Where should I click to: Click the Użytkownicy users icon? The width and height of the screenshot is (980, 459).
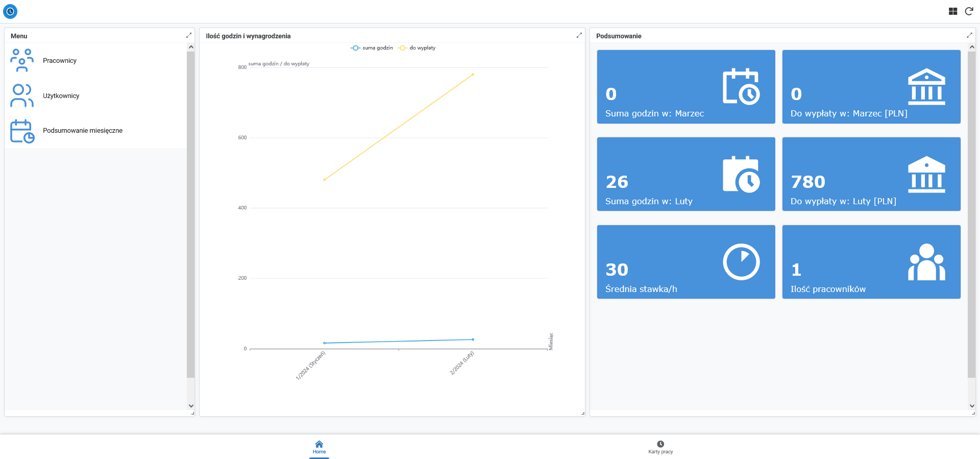(22, 95)
